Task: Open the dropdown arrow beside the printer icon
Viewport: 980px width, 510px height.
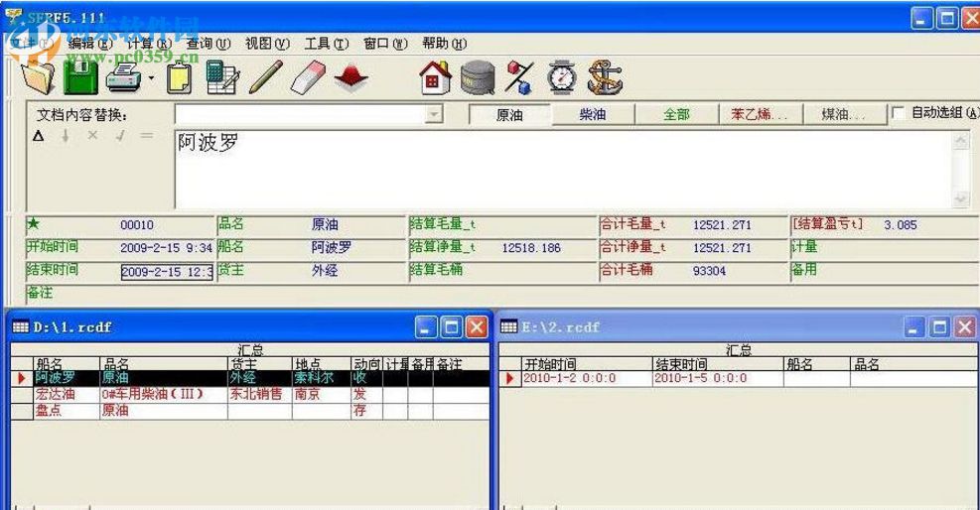Action: pyautogui.click(x=151, y=78)
